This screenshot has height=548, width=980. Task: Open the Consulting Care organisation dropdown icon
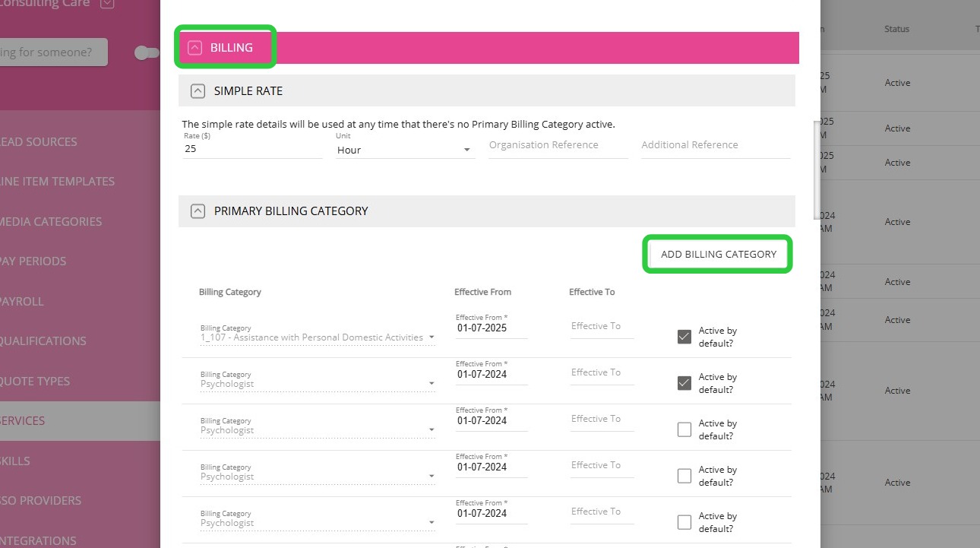(107, 4)
